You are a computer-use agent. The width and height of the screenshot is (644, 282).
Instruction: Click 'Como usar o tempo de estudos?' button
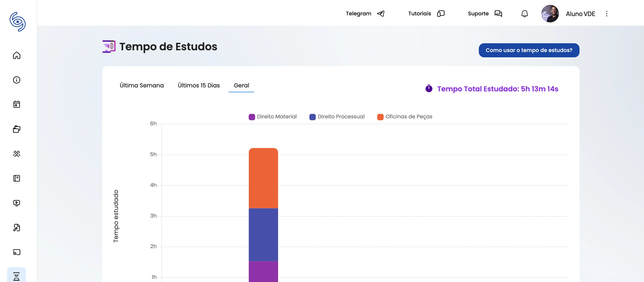point(529,50)
